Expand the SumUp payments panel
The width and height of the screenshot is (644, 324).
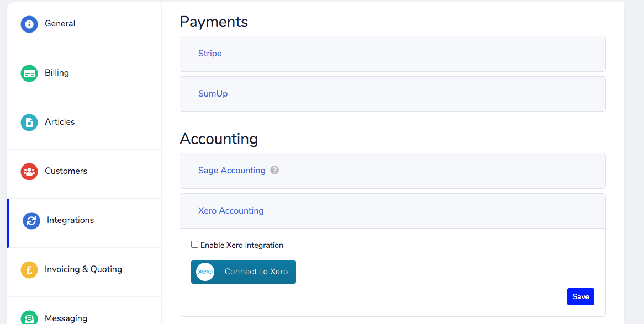click(x=393, y=94)
